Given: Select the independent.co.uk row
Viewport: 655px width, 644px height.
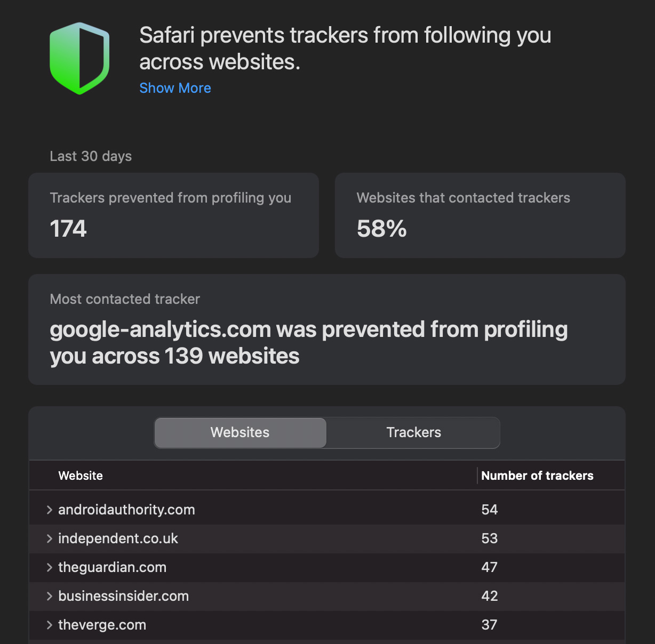Looking at the screenshot, I should tap(118, 538).
